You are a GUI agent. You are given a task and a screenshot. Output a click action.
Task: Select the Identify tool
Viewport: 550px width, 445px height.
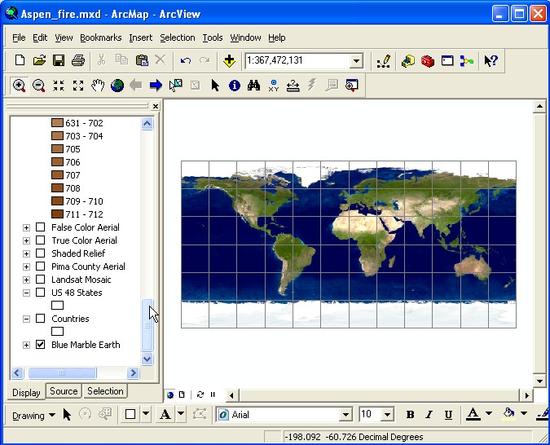[x=234, y=86]
